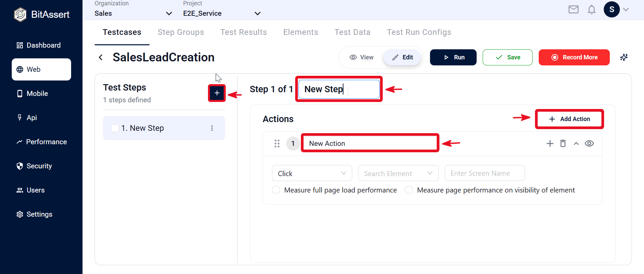Select Measure page performance on visibility of element
The width and height of the screenshot is (644, 274).
click(409, 190)
